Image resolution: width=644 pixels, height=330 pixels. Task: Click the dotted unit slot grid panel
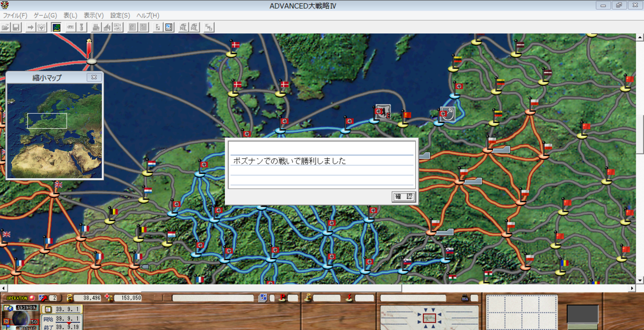click(x=522, y=312)
